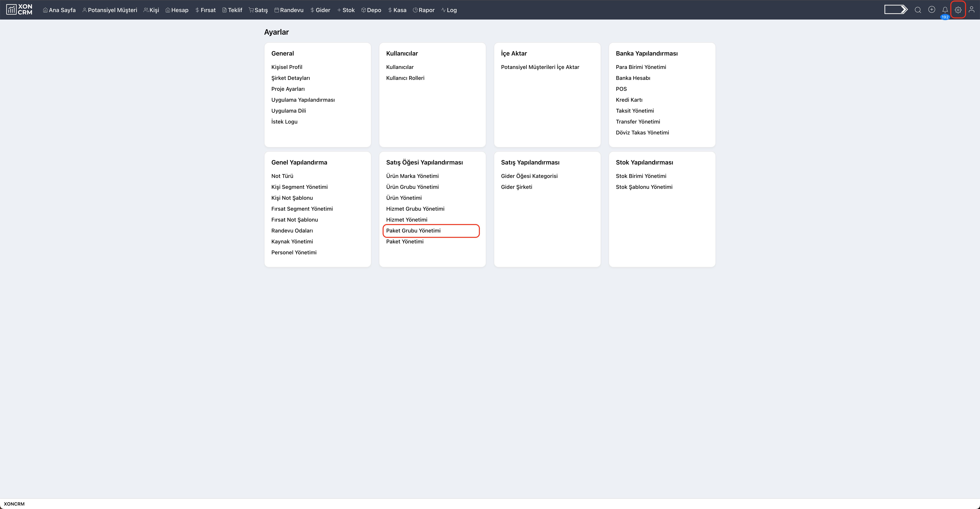Open Stok Şablonu Yönetimi

(644, 187)
